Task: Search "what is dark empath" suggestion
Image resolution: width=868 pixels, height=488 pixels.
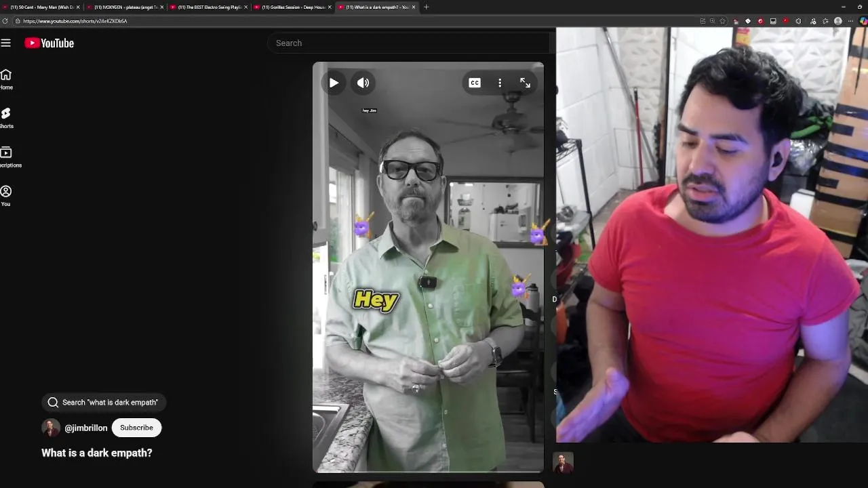Action: point(104,403)
